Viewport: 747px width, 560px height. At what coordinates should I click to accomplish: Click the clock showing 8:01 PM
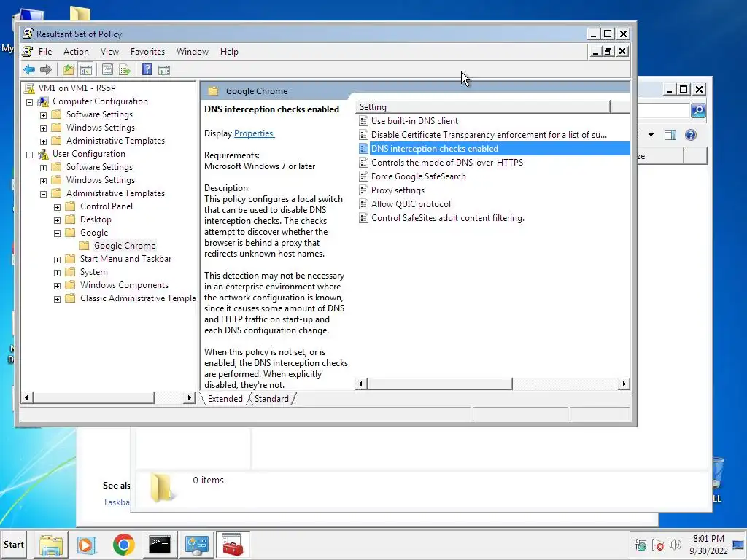(708, 539)
